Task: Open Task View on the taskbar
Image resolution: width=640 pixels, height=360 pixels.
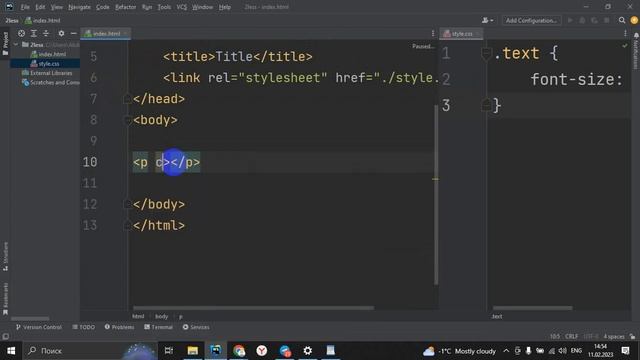Action: 169,351
